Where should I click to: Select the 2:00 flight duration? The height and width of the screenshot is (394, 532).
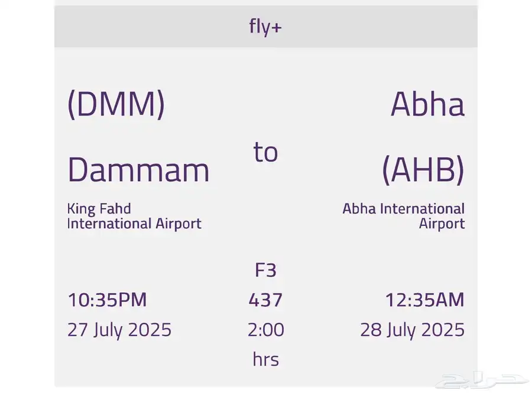265,330
